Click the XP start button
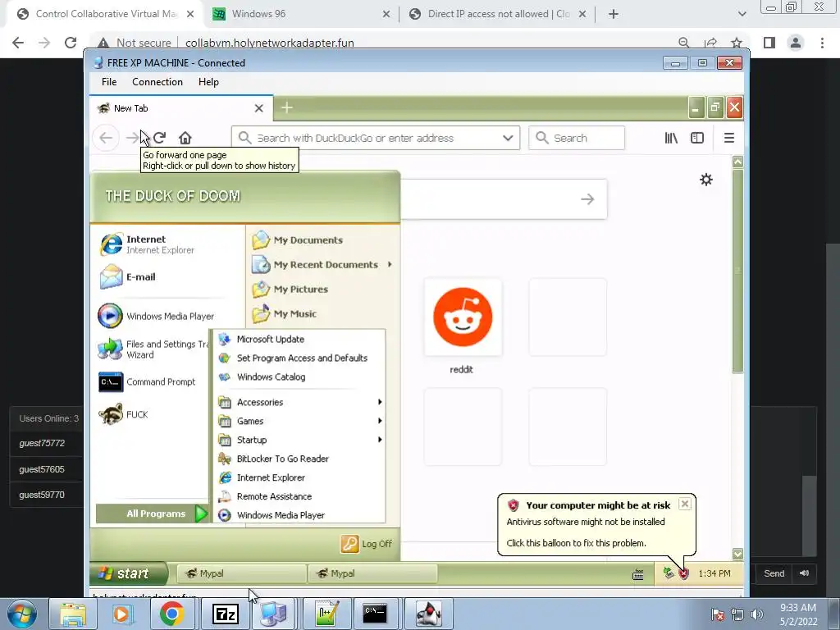This screenshot has height=630, width=840. click(127, 573)
